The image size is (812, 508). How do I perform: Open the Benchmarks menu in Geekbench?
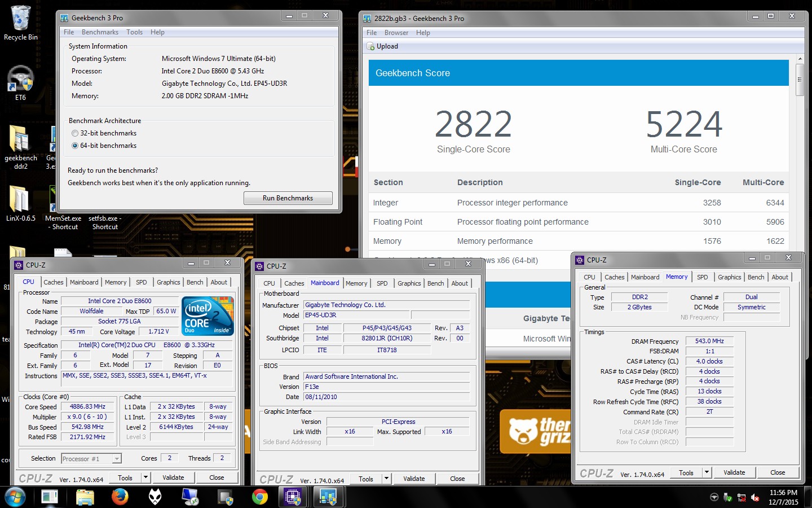[100, 32]
